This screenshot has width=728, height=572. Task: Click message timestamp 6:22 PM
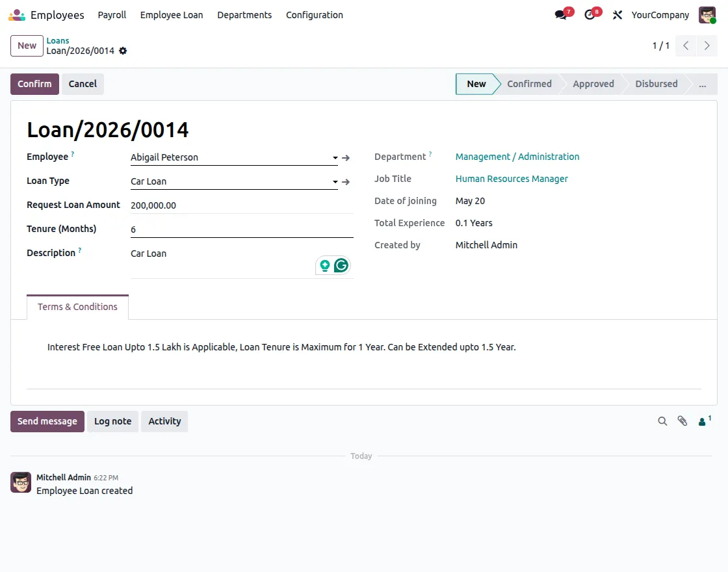106,478
